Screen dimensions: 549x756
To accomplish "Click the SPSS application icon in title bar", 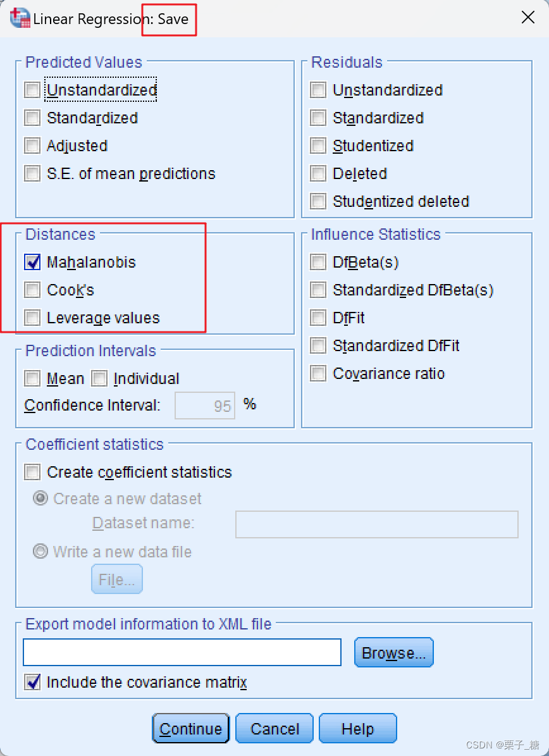I will tap(19, 18).
